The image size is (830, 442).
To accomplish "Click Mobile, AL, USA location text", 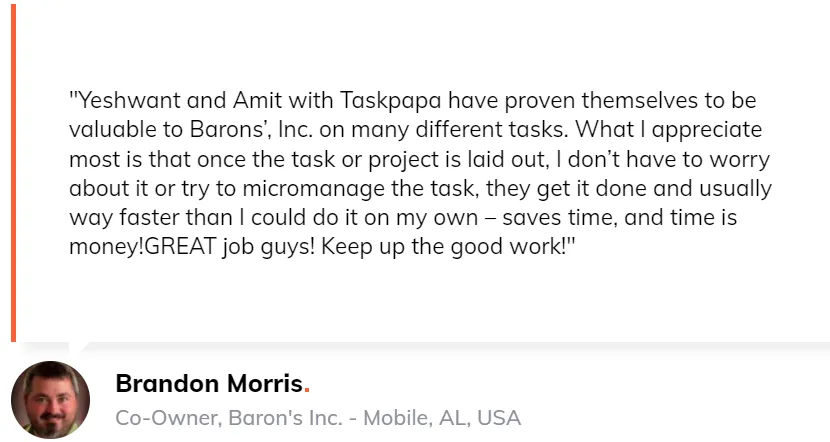I will [x=442, y=418].
